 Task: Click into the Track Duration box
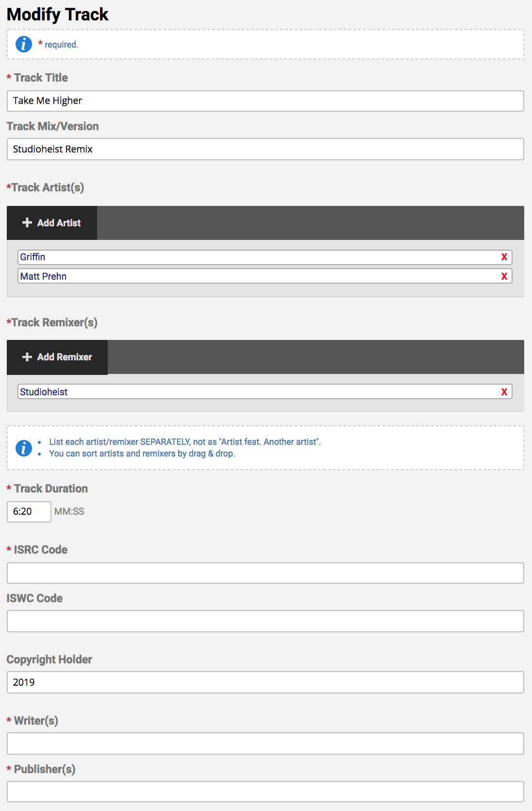(29, 512)
